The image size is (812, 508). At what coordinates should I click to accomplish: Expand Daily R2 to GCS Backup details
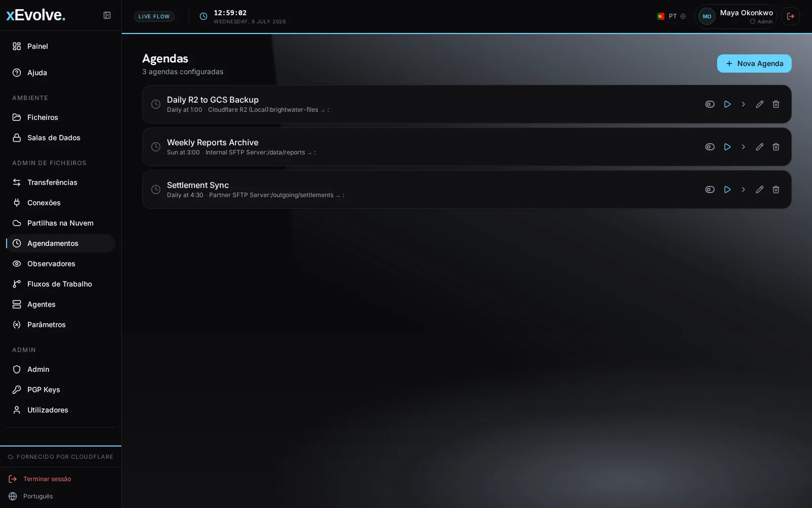click(743, 104)
